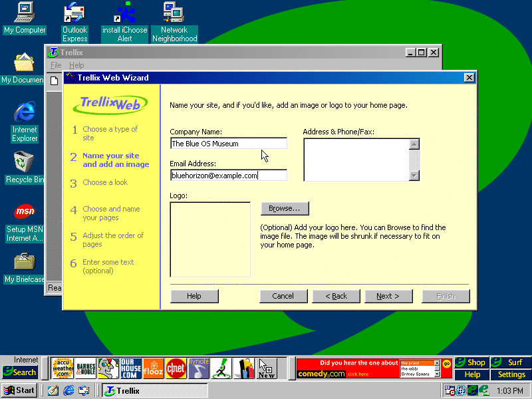Click the New shortcut icon in the toolbar
The image size is (532, 399).
tap(266, 368)
